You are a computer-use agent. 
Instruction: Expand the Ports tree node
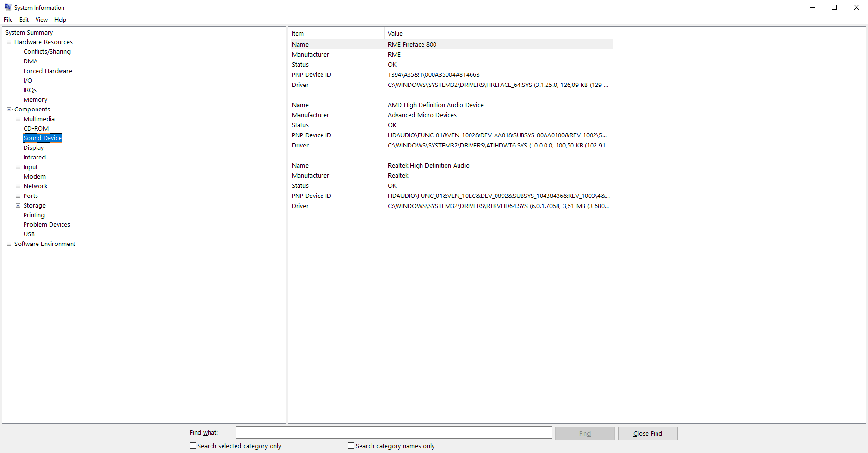tap(18, 196)
